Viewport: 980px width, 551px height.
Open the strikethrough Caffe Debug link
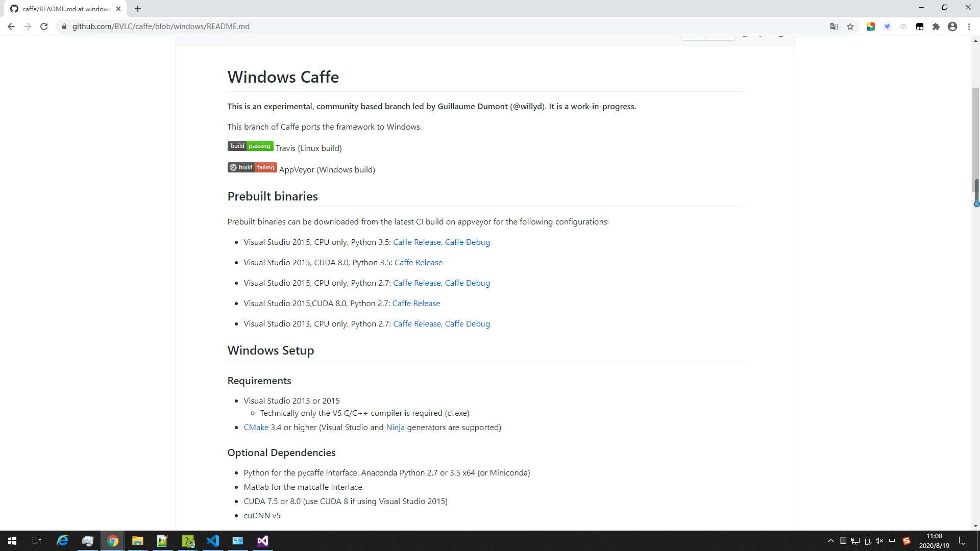coord(468,242)
